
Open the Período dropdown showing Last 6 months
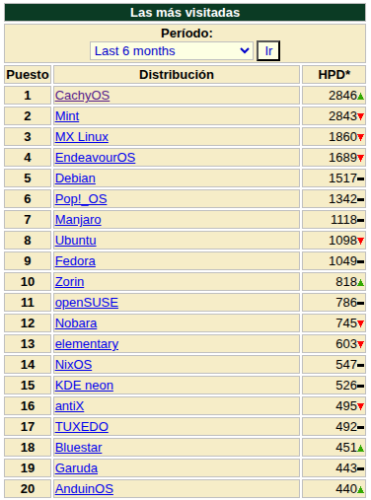(x=172, y=51)
